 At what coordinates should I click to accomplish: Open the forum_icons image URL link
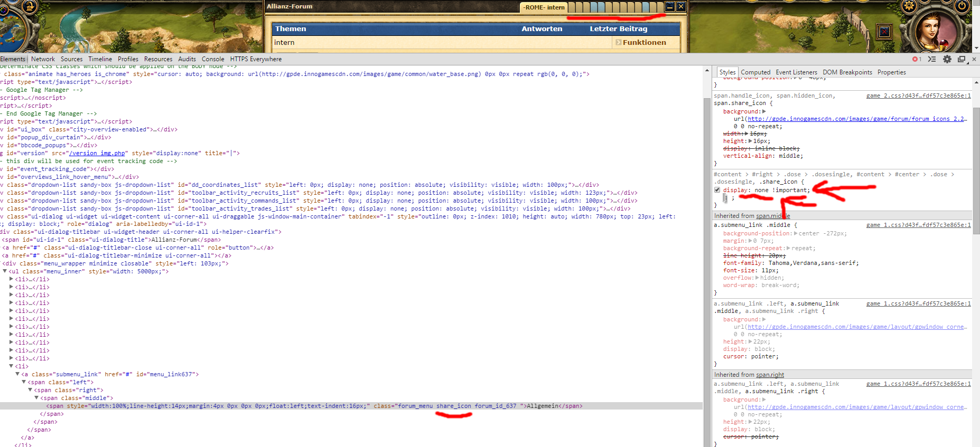857,119
